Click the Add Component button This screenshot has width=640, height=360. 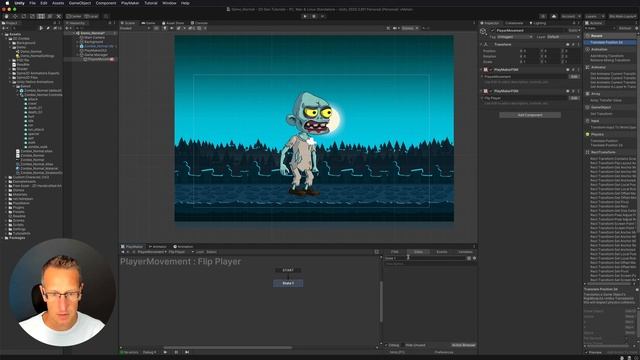click(530, 115)
